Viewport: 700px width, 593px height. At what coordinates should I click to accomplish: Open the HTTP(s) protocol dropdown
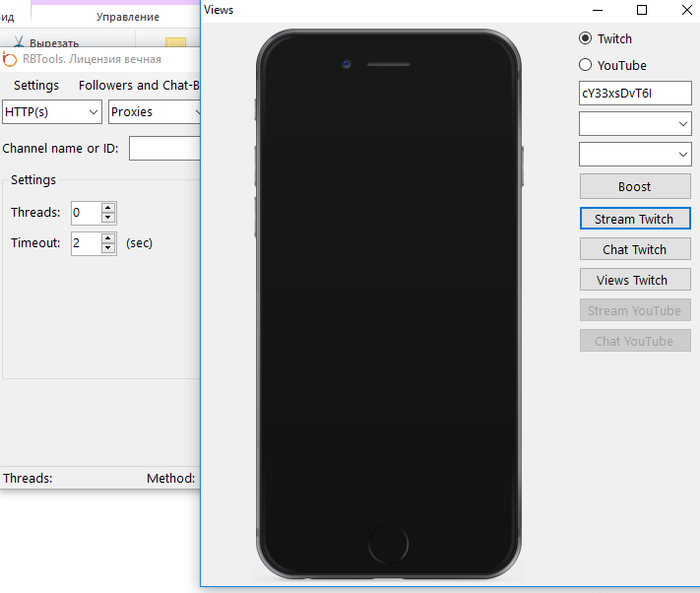[52, 112]
